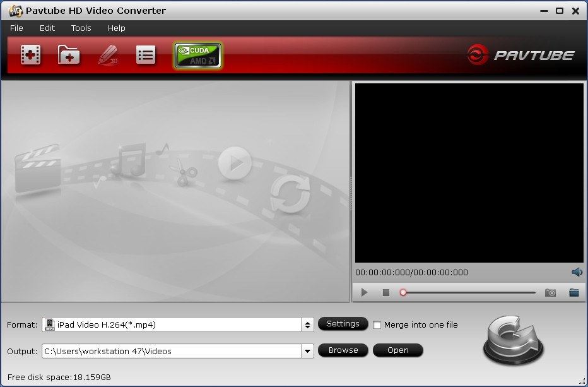Viewport: 588px width, 387px height.
Task: Open the Tools menu
Action: (x=80, y=28)
